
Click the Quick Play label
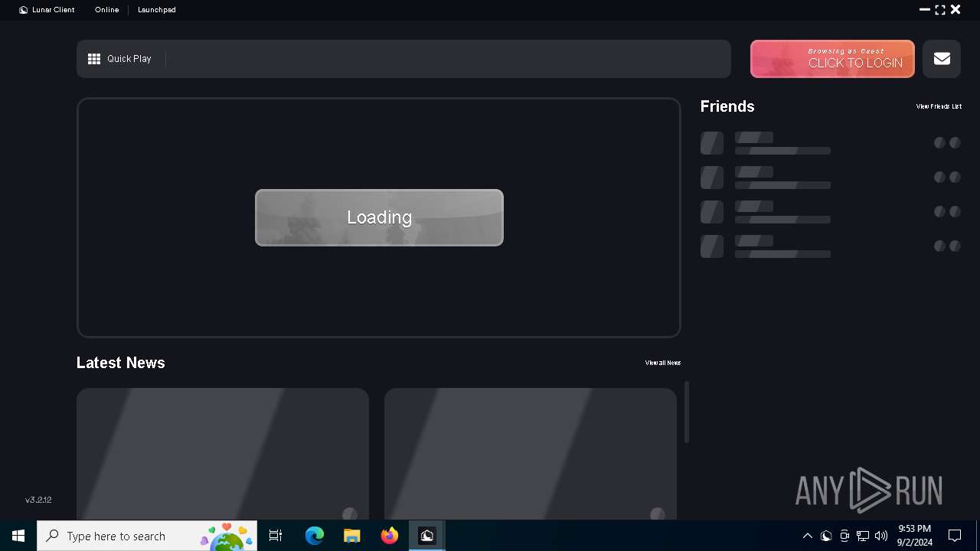click(x=129, y=59)
